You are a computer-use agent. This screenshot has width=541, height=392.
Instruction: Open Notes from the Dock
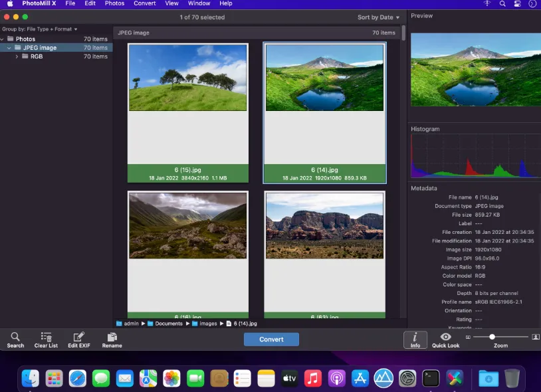point(266,378)
